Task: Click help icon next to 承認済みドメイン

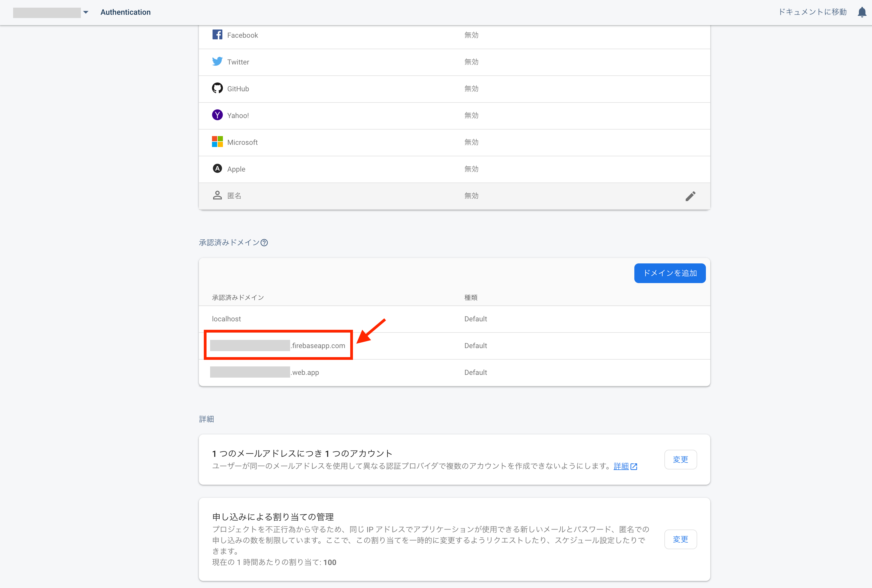Action: pos(264,243)
